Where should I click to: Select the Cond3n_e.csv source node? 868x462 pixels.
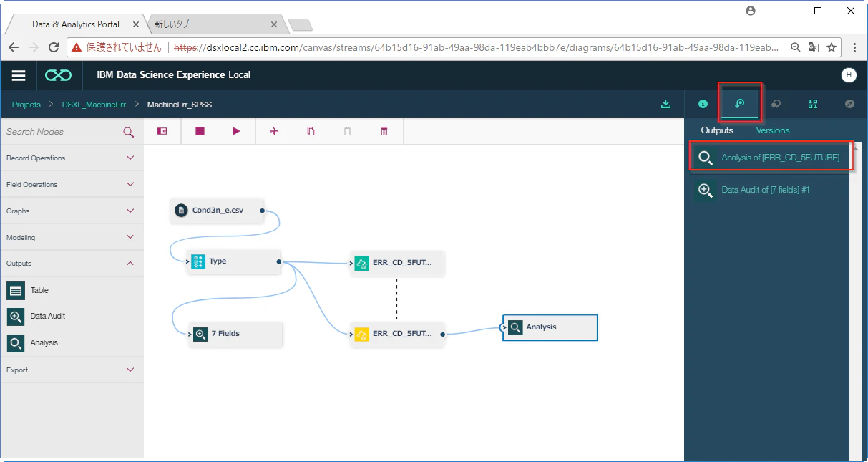(218, 211)
